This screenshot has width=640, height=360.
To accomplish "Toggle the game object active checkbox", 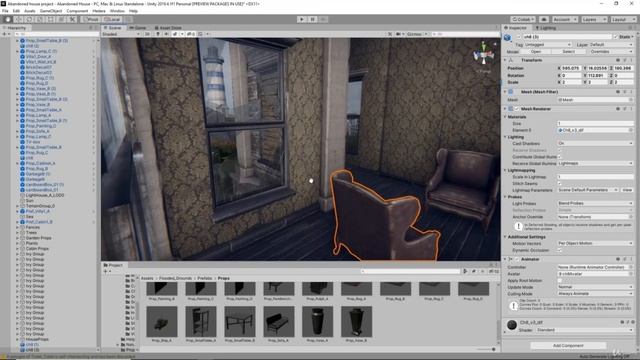I will (519, 37).
